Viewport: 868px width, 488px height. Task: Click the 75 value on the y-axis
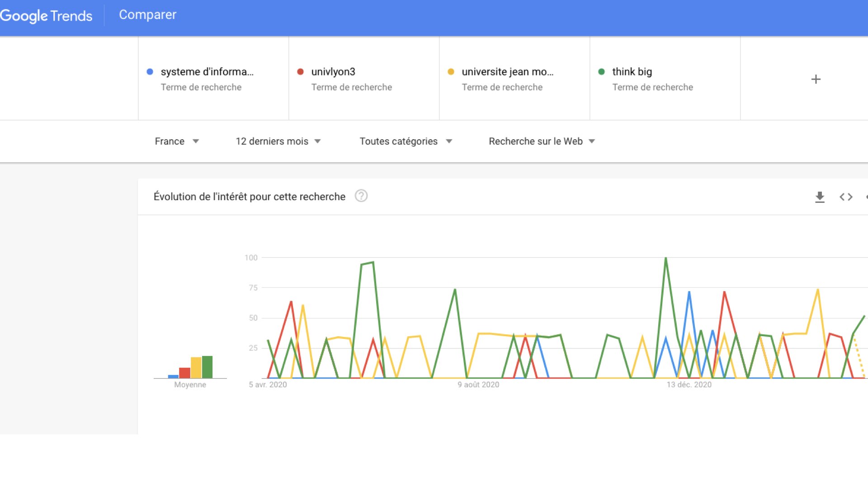pyautogui.click(x=253, y=288)
